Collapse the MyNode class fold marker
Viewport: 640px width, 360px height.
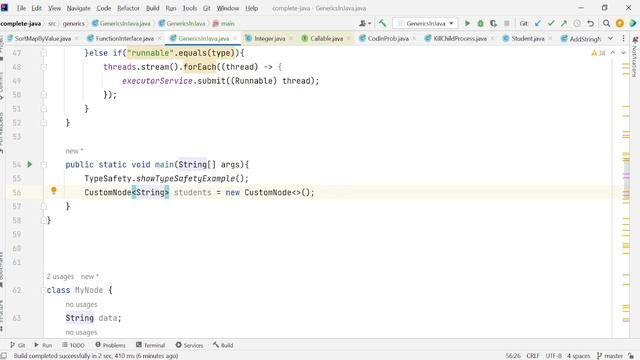coord(43,290)
